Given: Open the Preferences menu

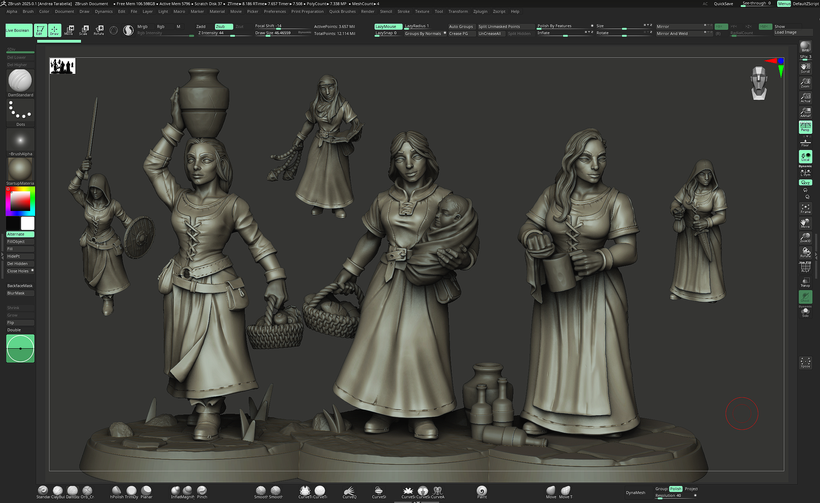Looking at the screenshot, I should 275,11.
